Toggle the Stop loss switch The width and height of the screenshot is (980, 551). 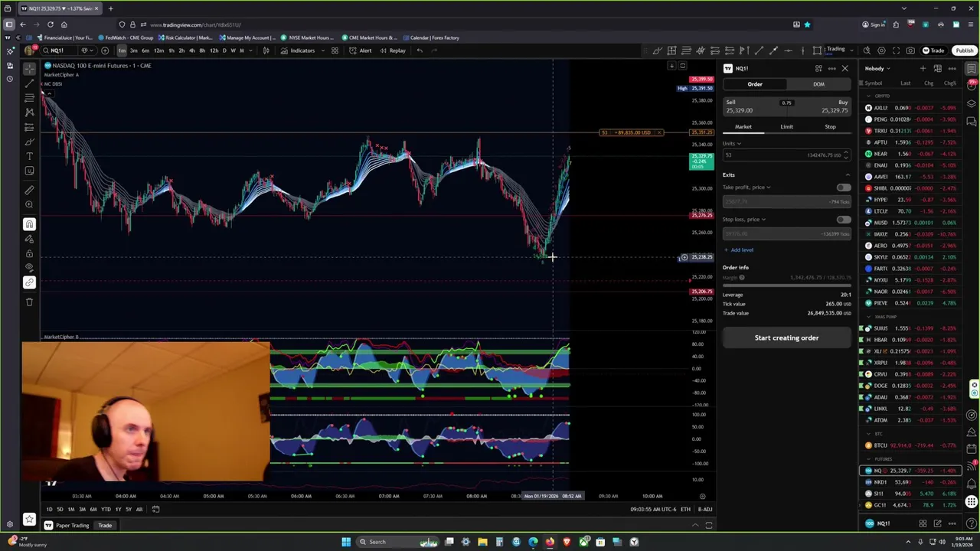(843, 220)
